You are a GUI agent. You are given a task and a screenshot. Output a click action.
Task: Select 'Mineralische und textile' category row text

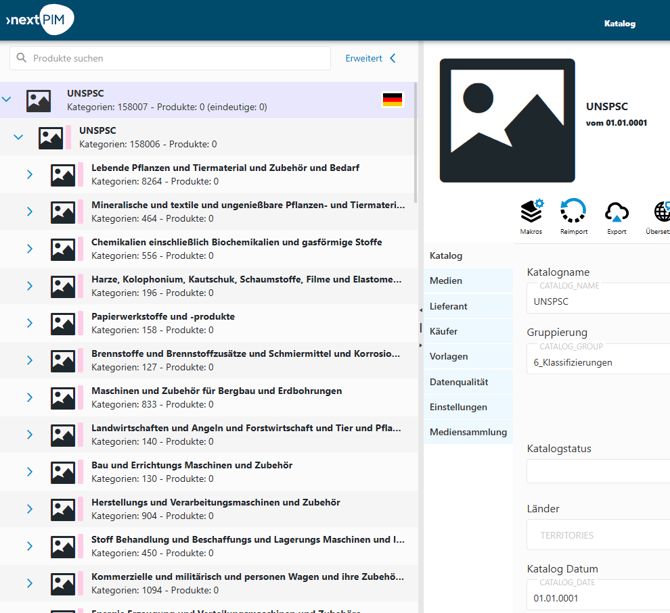(x=248, y=205)
